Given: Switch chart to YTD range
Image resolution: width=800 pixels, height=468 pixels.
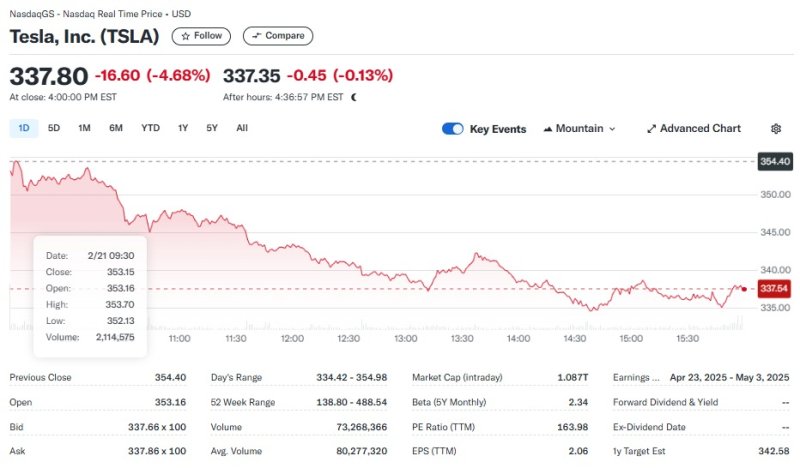Looking at the screenshot, I should click(x=150, y=128).
